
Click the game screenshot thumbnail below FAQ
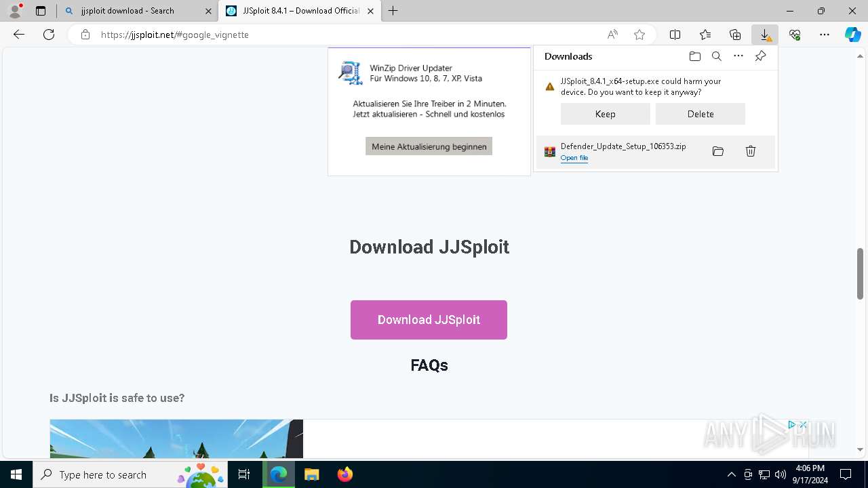[x=176, y=439]
